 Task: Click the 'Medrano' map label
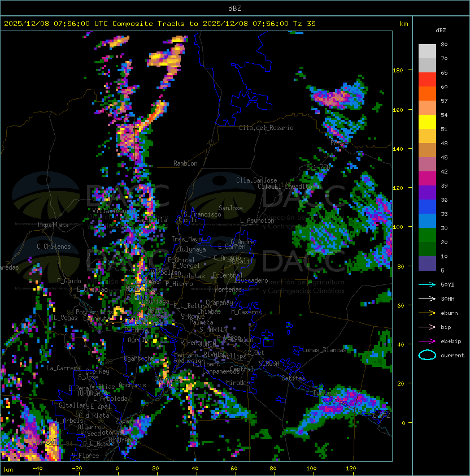[186, 355]
